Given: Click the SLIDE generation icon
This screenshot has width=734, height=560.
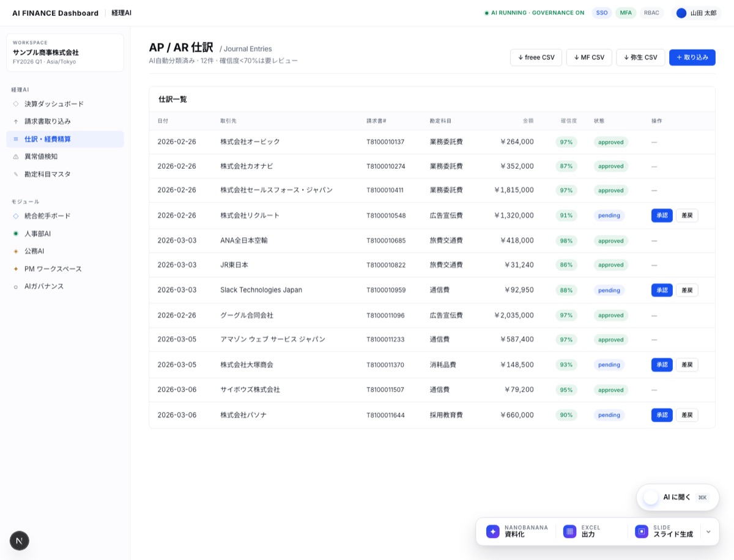Looking at the screenshot, I should (642, 531).
